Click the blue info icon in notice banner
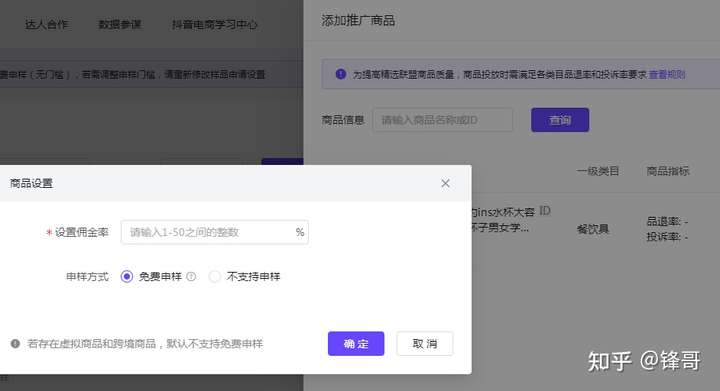The height and width of the screenshot is (391, 720). 341,74
